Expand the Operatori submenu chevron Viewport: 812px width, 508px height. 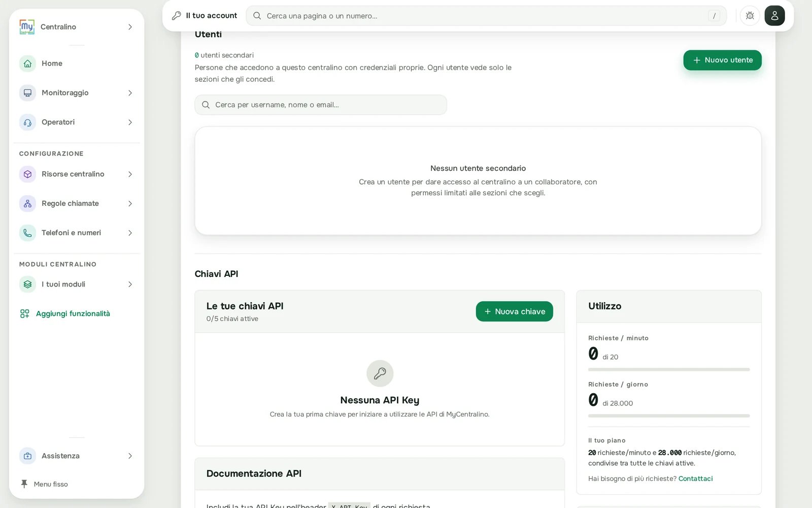pyautogui.click(x=130, y=122)
